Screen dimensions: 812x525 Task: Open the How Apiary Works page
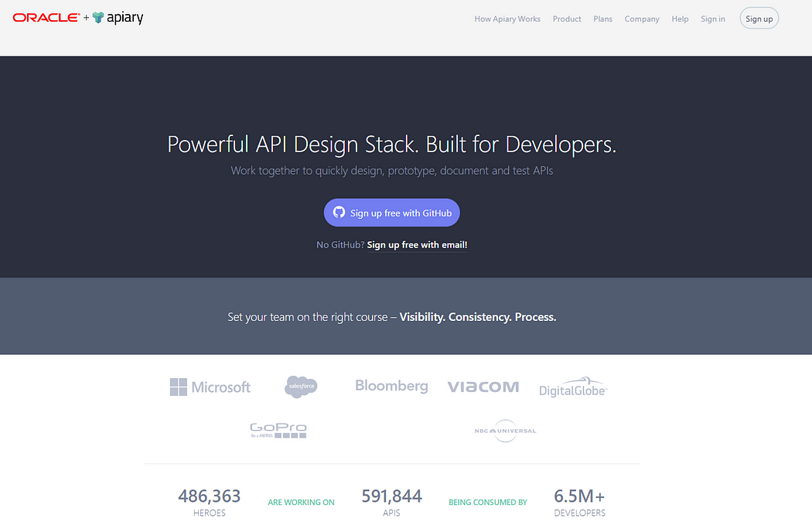click(507, 19)
